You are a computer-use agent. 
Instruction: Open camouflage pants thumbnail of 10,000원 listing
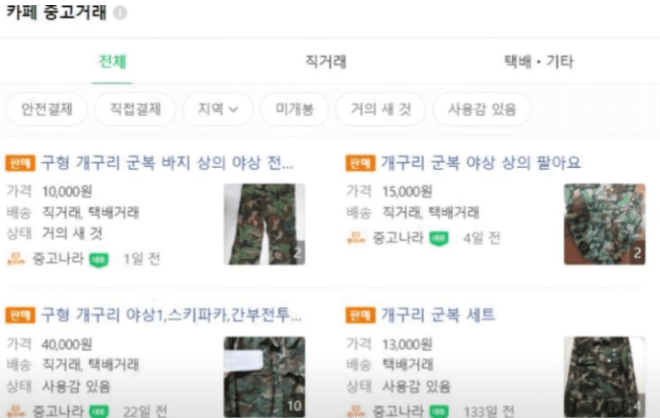264,224
